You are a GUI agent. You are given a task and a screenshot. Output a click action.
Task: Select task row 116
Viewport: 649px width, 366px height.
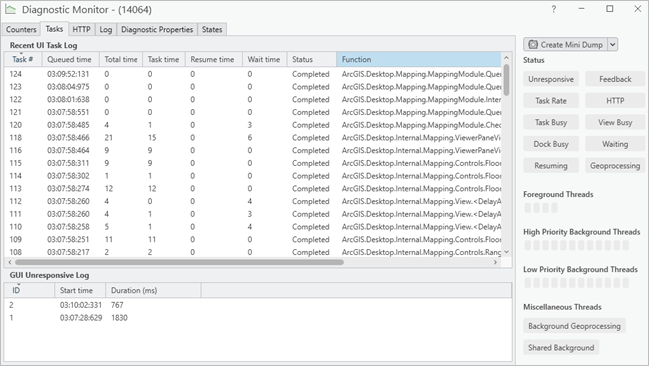[253, 150]
